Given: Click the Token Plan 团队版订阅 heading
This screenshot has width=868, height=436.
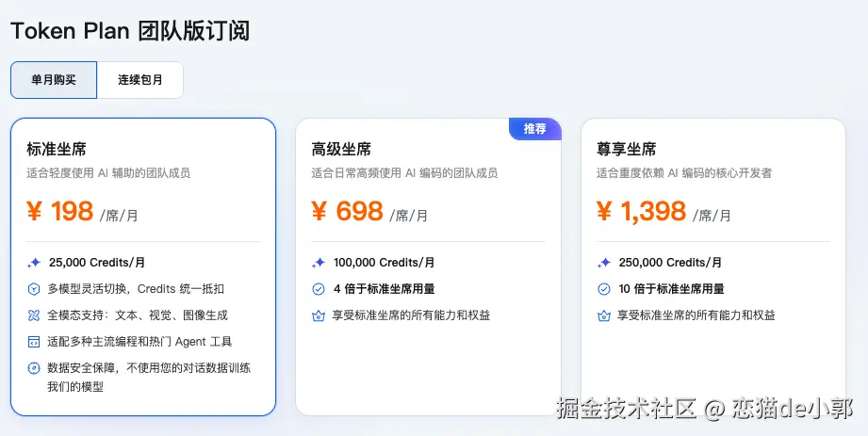Looking at the screenshot, I should pos(130,30).
